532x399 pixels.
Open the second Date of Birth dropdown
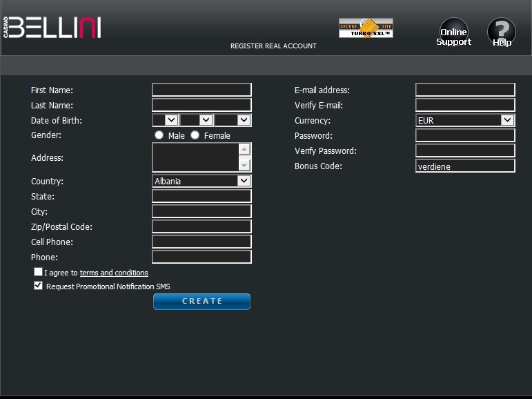tap(197, 120)
